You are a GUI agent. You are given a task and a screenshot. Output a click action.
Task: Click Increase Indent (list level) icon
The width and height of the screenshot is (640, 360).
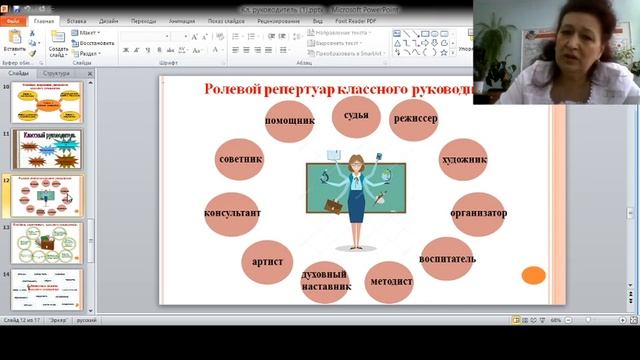click(282, 37)
